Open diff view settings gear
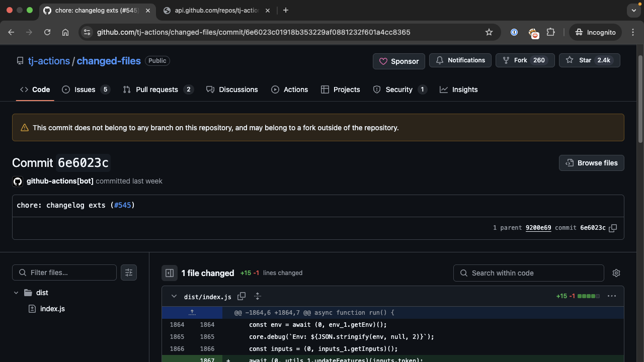644x362 pixels. tap(616, 273)
